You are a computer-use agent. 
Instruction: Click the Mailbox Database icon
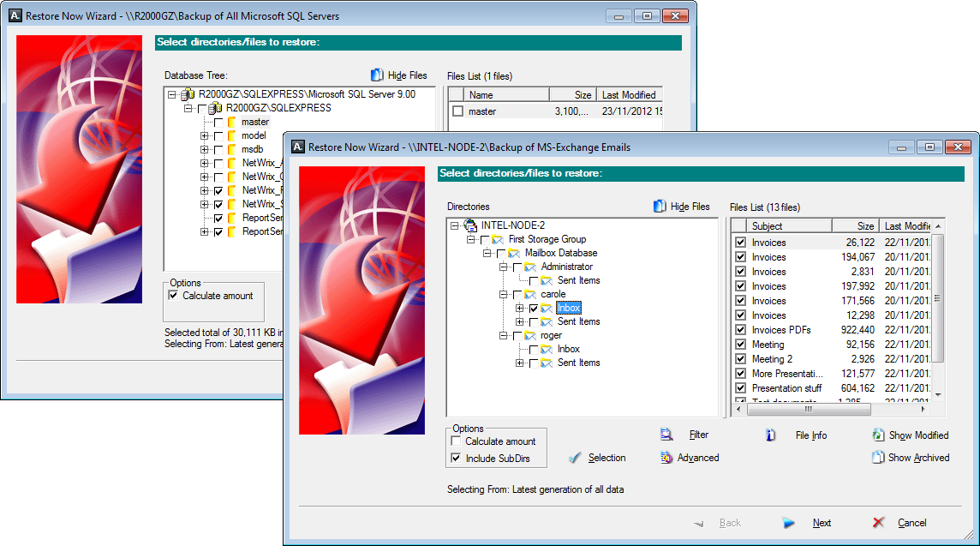pyautogui.click(x=514, y=254)
